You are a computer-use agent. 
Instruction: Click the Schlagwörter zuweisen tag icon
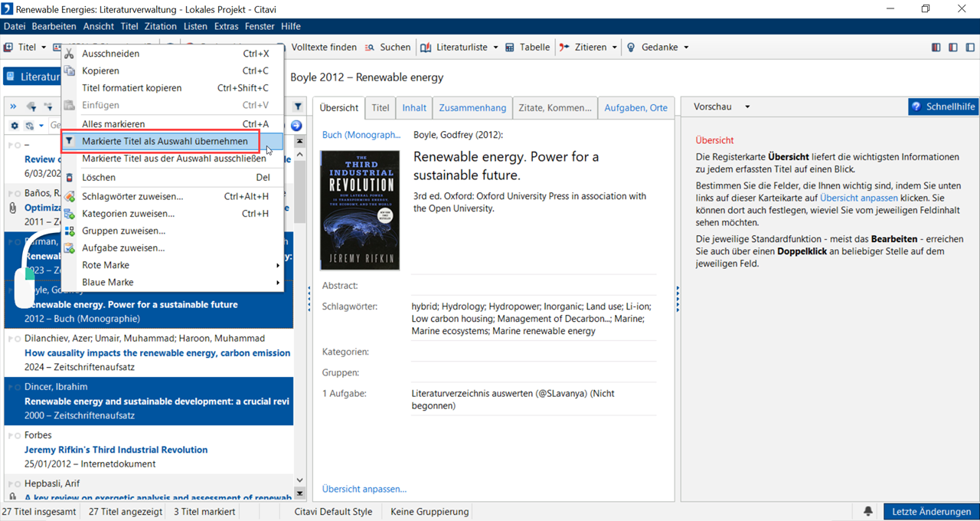[69, 196]
